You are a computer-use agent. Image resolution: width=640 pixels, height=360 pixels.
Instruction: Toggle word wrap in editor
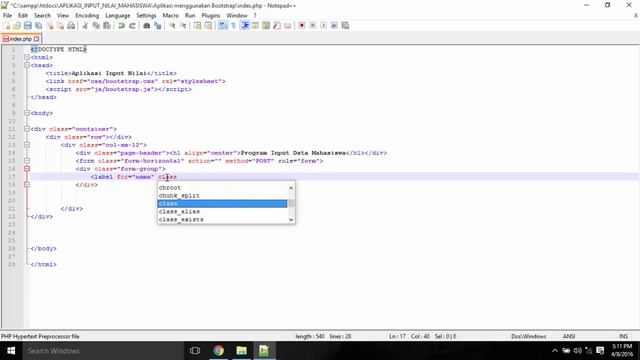[223, 26]
